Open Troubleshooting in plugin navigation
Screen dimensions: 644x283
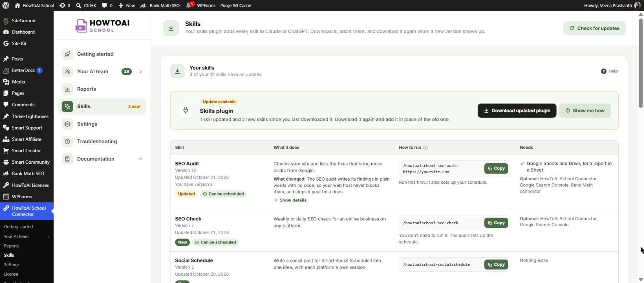tap(102, 141)
